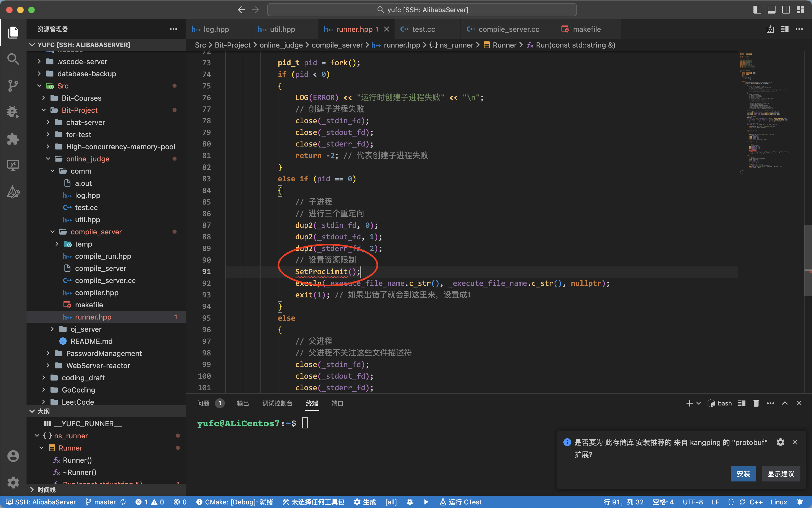Expand the 时间线 timeline section
The height and width of the screenshot is (508, 812).
pyautogui.click(x=106, y=490)
